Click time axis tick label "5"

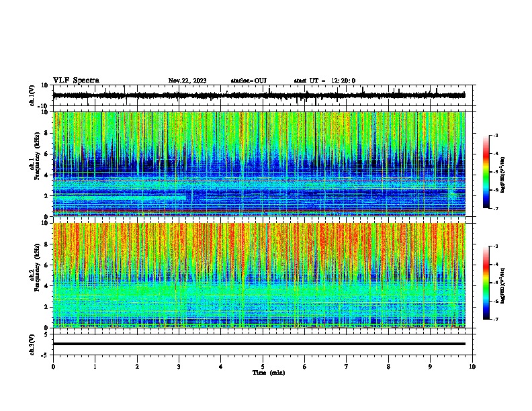coord(263,367)
